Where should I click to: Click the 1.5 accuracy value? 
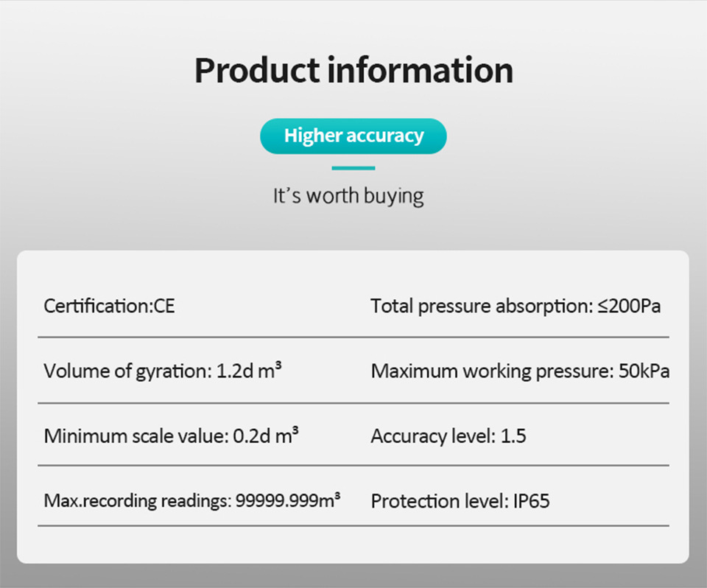point(513,435)
